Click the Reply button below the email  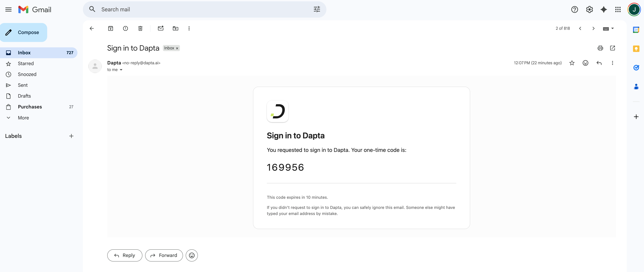[124, 255]
